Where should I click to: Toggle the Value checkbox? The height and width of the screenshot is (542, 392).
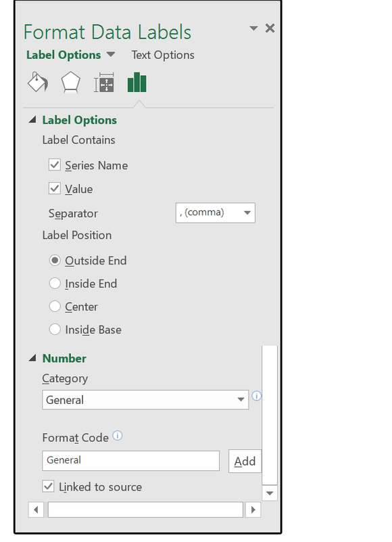[55, 188]
